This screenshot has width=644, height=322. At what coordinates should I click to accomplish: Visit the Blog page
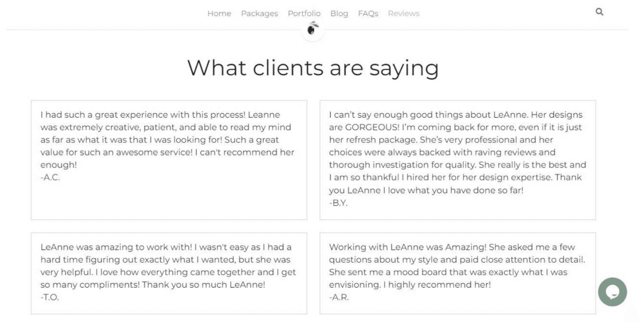point(339,14)
